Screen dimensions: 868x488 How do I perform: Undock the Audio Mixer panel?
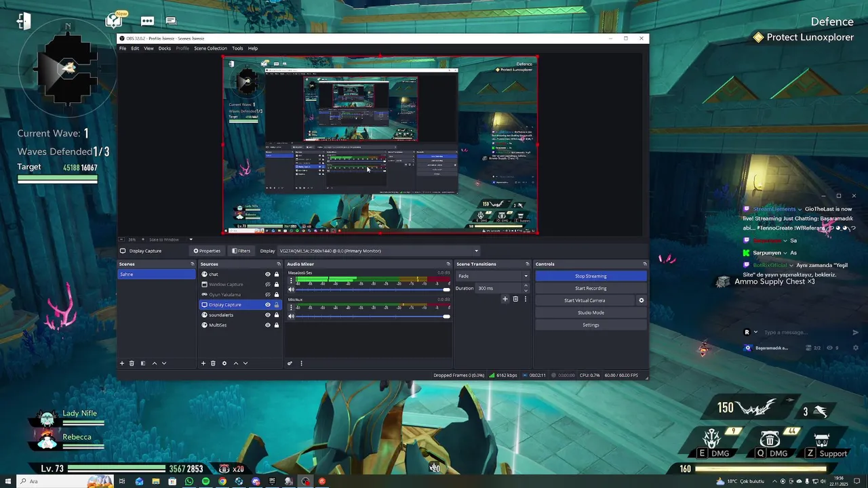pos(448,264)
